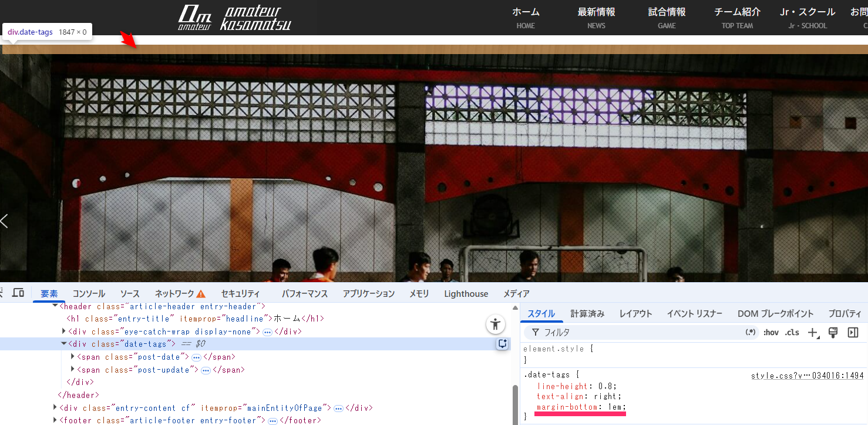Open the accessibility tree view button
868x425 pixels.
[496, 324]
